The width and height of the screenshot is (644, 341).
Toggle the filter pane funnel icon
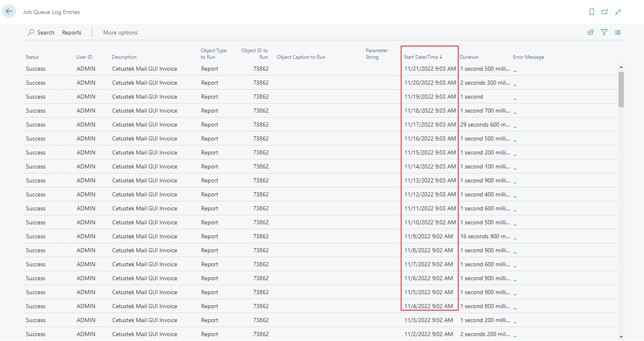pos(604,32)
